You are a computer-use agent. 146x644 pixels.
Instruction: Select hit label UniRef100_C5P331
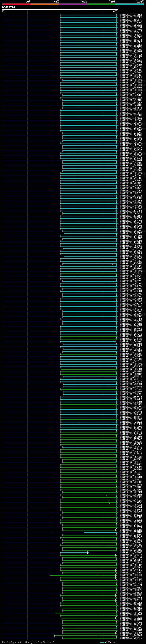tap(131, 457)
